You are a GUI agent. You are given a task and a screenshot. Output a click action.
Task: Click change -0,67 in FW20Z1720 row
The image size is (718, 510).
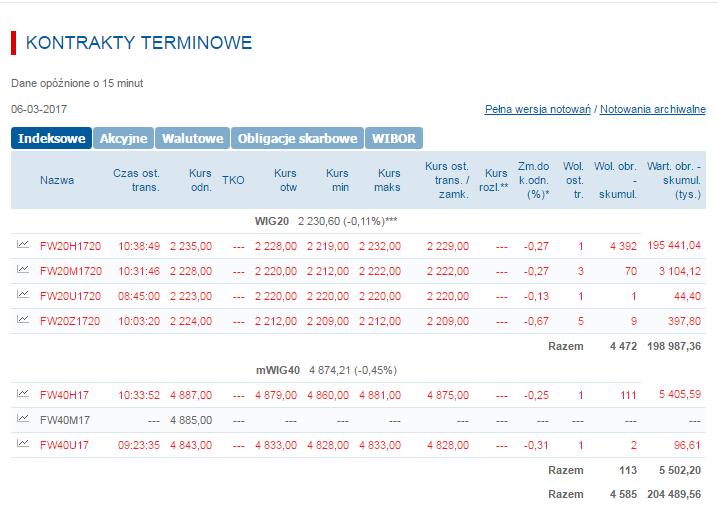pyautogui.click(x=536, y=321)
